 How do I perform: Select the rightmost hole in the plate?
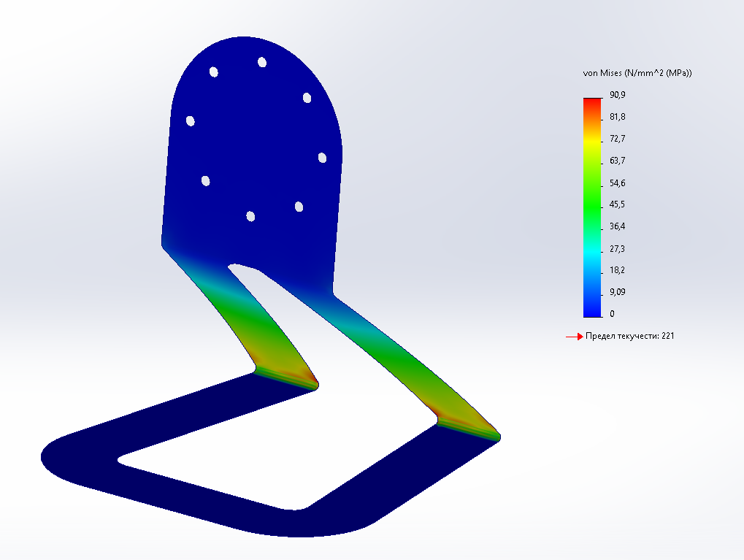322,158
